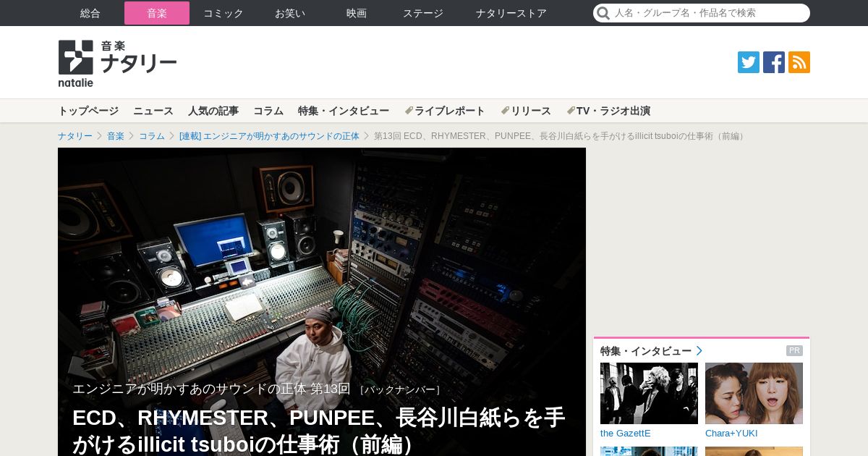Open the 総合 tab

pos(90,13)
